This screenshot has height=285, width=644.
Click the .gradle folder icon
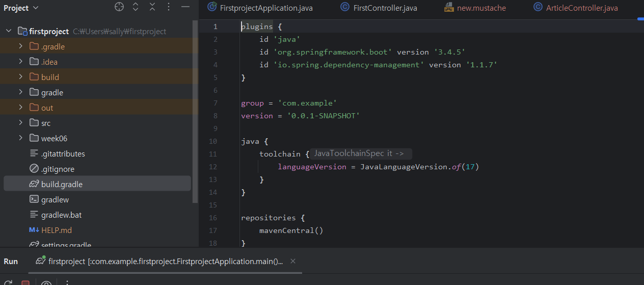tap(34, 46)
